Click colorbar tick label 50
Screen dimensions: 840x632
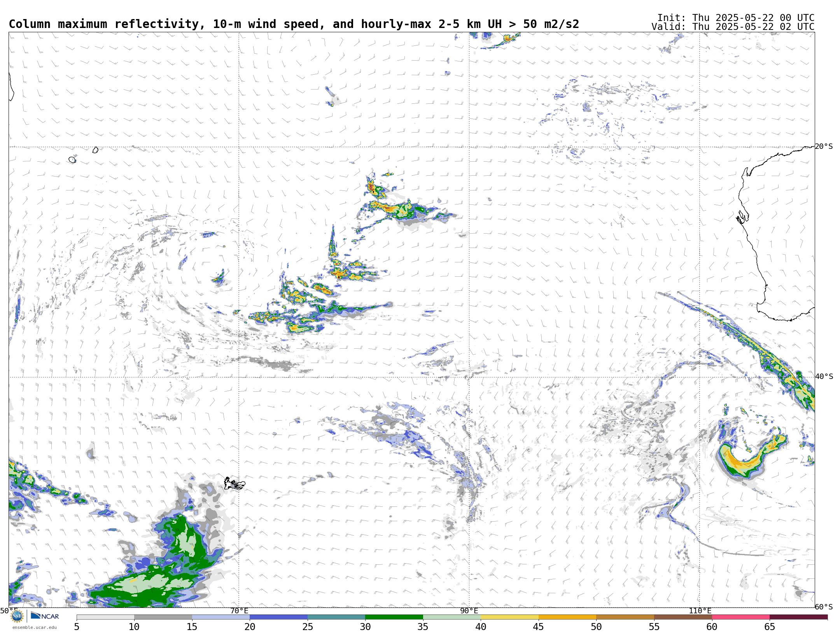tap(596, 627)
